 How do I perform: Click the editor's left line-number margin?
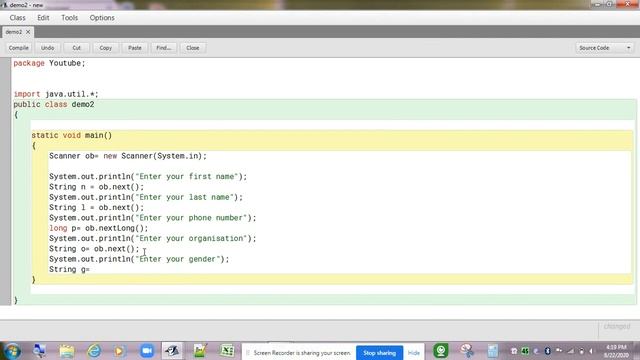tap(5, 182)
